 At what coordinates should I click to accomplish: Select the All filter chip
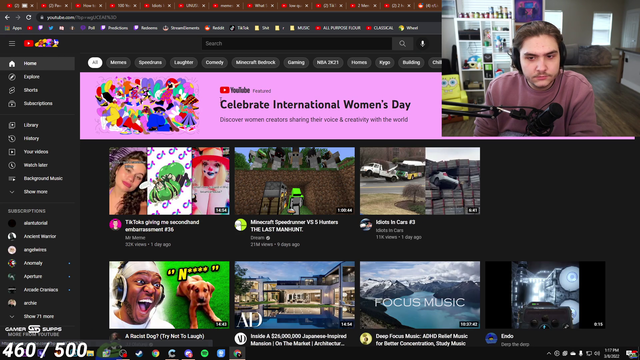[95, 62]
